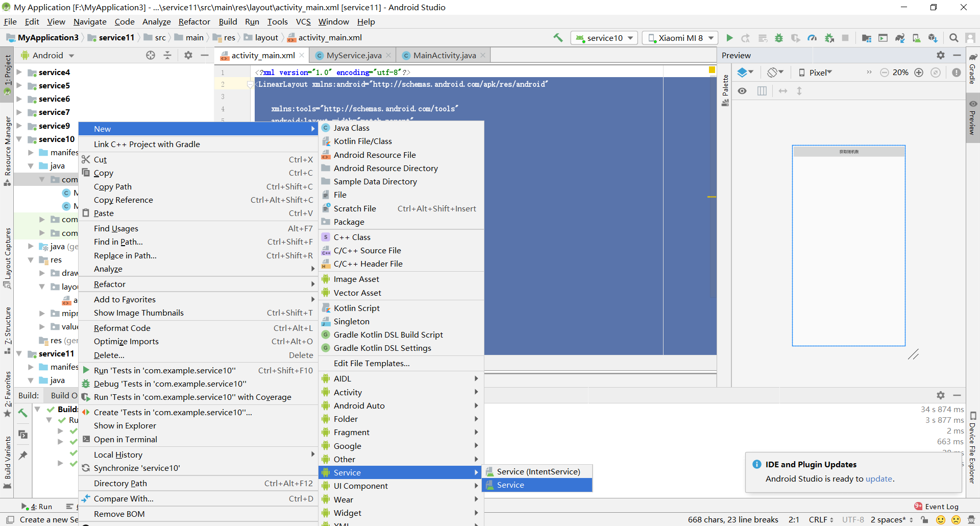
Task: Open the Pixel device preview dropdown
Action: click(x=815, y=73)
